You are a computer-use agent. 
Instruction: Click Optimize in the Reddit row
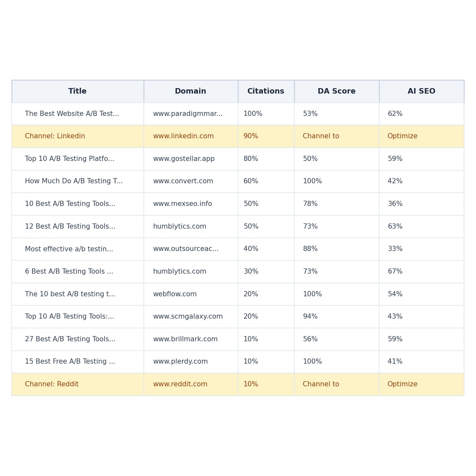pos(402,384)
